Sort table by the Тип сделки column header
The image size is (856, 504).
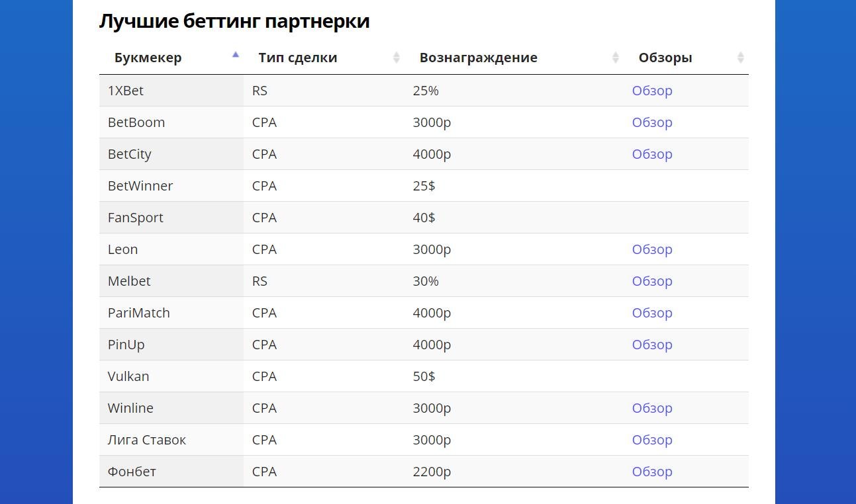pos(297,57)
